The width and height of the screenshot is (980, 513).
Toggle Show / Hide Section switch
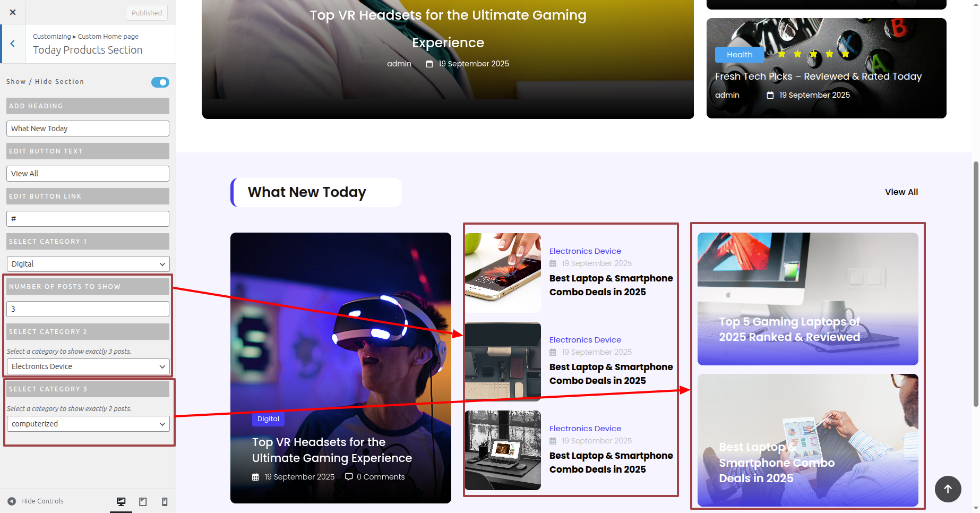(160, 82)
